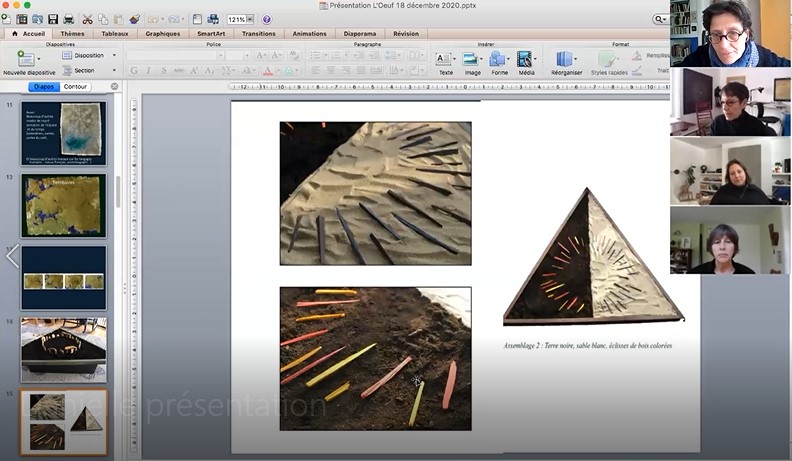Screen dimensions: 792x461
Task: Toggle the Diapos view in sidebar
Action: point(44,87)
